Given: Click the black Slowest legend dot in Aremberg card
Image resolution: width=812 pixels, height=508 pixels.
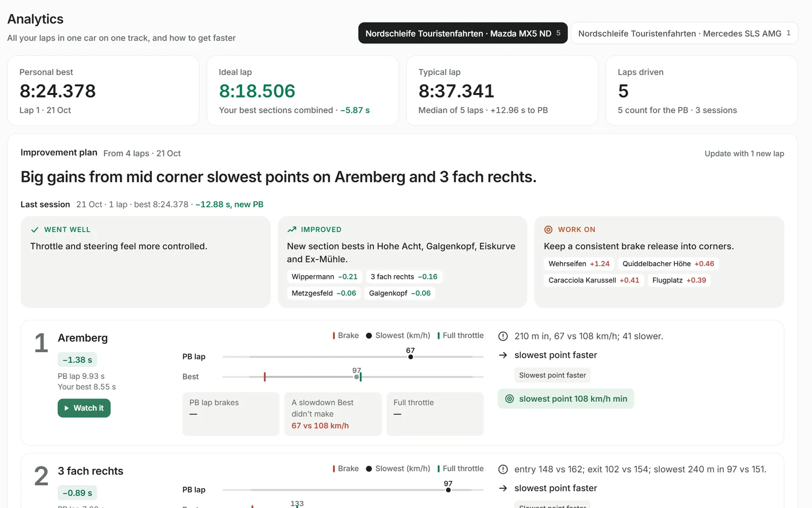Looking at the screenshot, I should coord(369,336).
